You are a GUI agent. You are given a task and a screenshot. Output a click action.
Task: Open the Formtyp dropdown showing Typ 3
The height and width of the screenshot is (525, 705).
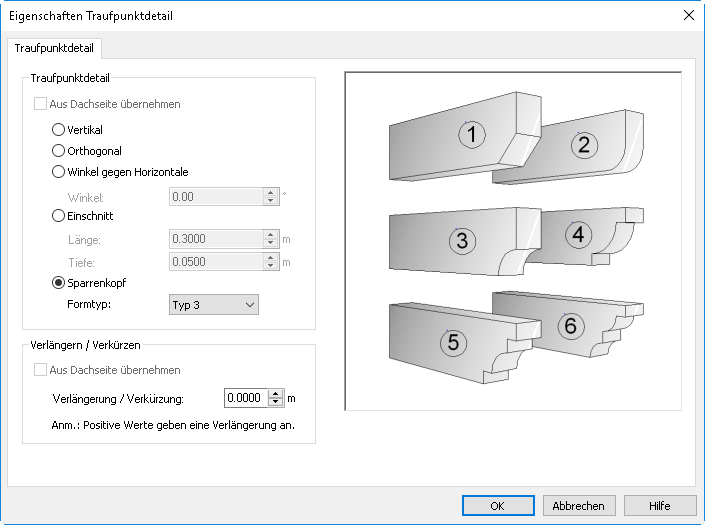coord(214,305)
